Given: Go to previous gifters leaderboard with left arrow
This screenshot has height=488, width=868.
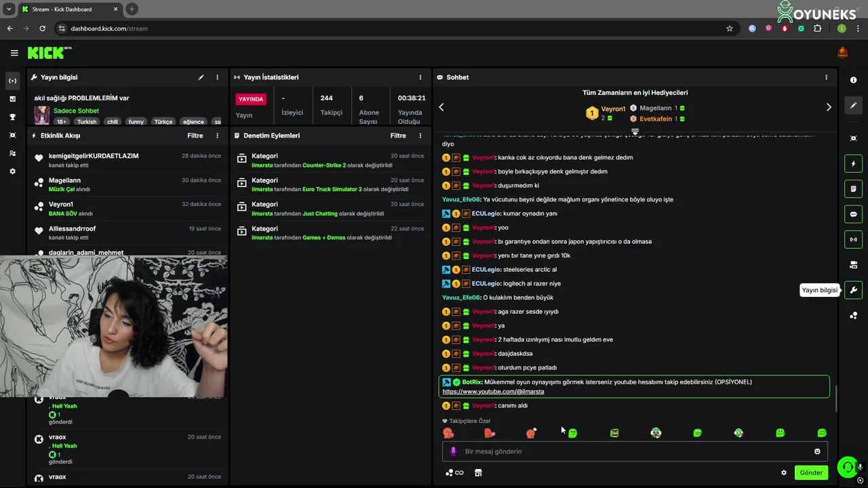Looking at the screenshot, I should pos(441,107).
